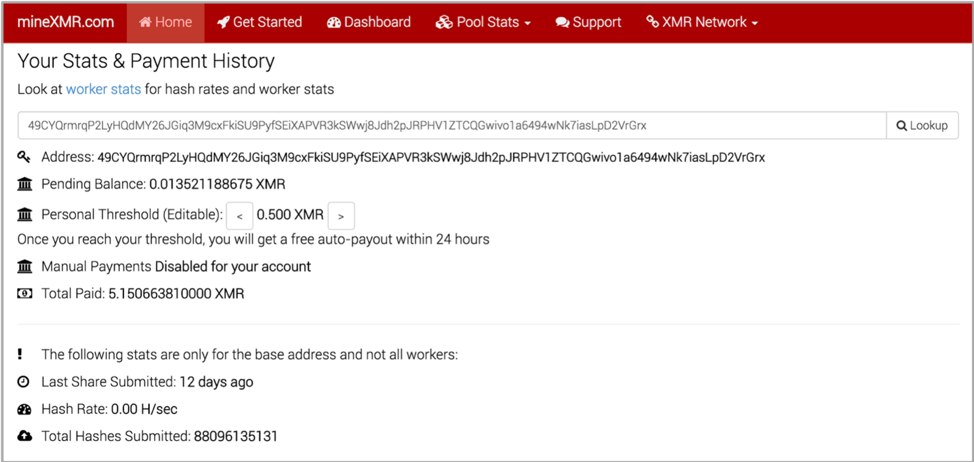Screen dimensions: 974x462
Task: Click the worker stats link
Action: [103, 89]
